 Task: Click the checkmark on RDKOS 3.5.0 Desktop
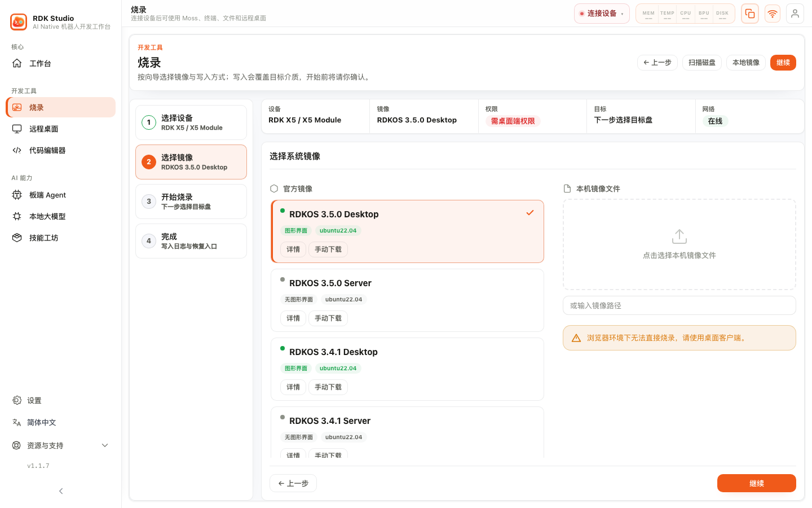(x=530, y=213)
